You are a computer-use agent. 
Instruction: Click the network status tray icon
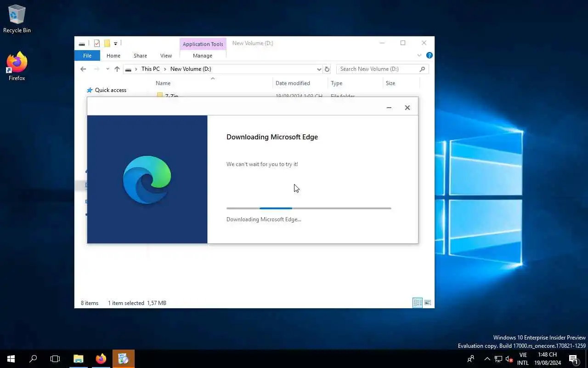pyautogui.click(x=498, y=359)
